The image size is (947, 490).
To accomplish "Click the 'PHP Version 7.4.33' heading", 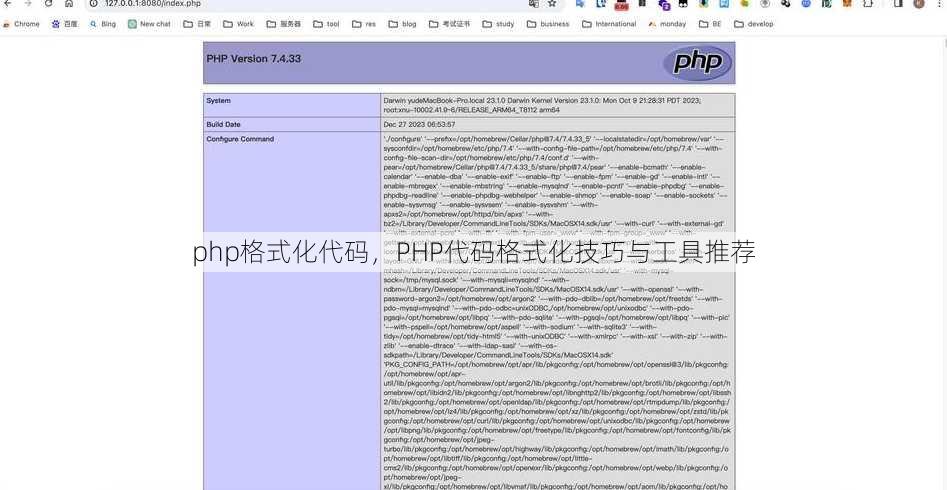I will pos(254,59).
